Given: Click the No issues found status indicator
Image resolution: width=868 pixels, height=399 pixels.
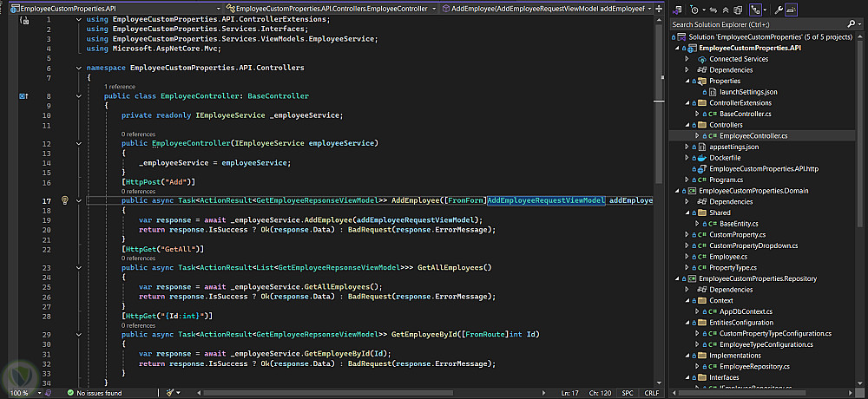Looking at the screenshot, I should point(94,393).
